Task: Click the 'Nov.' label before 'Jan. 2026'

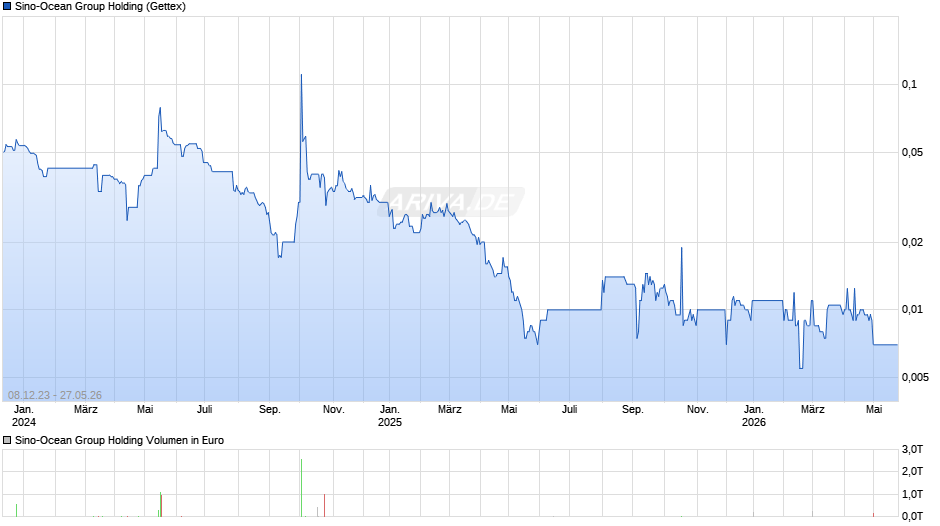Action: coord(697,410)
